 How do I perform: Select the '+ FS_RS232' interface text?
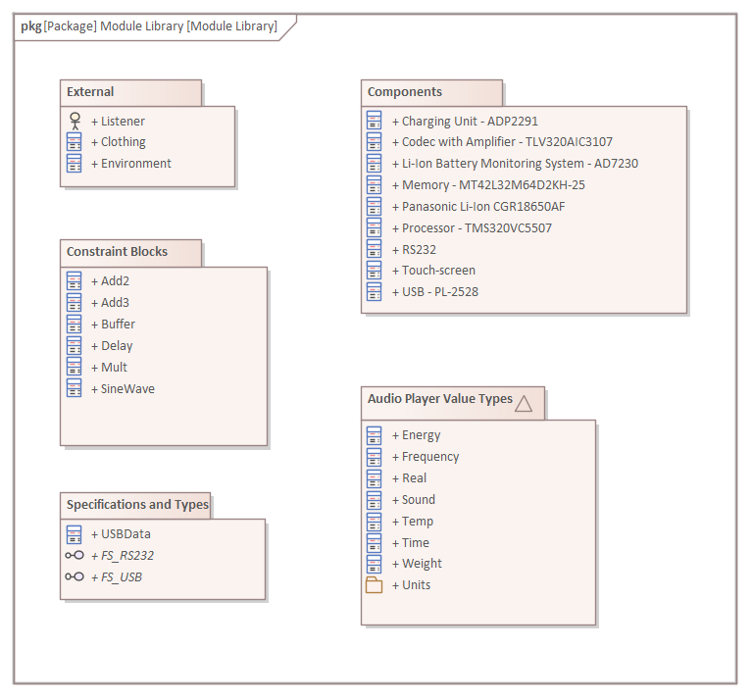tap(123, 556)
